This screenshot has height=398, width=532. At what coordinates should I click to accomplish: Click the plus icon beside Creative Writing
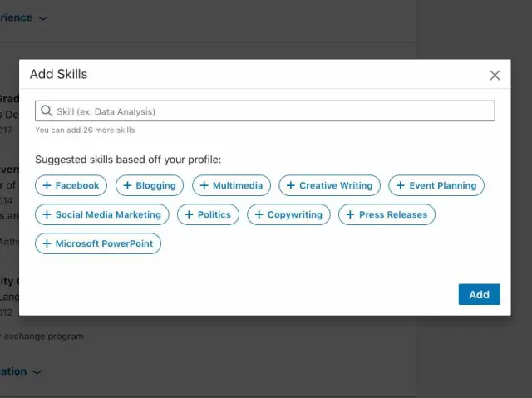(x=290, y=185)
